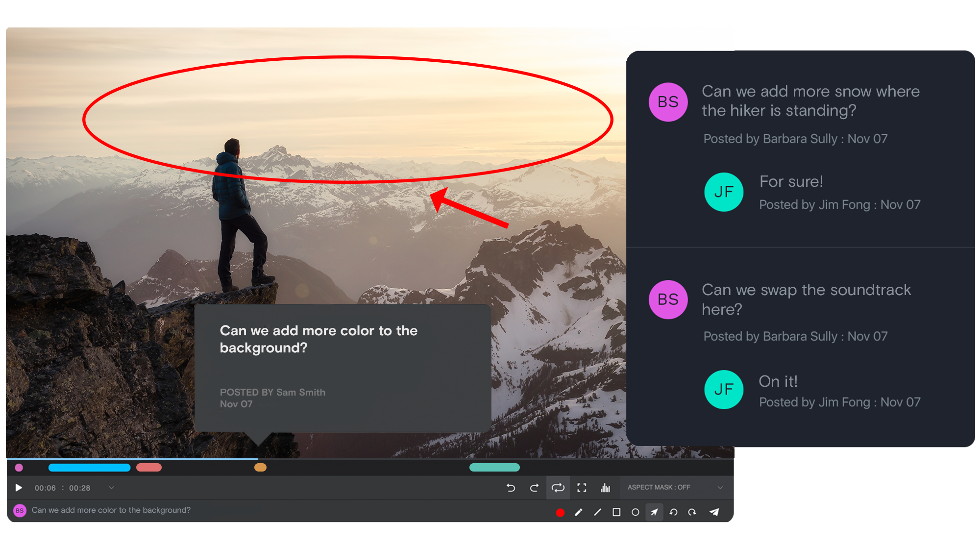Screen dimensions: 980x548
Task: Select the annotation draw tool
Action: pos(578,510)
